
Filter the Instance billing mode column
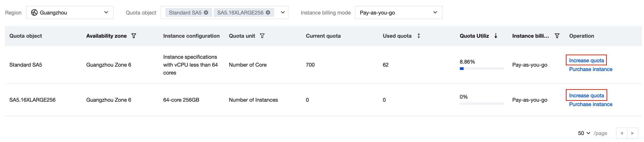557,36
